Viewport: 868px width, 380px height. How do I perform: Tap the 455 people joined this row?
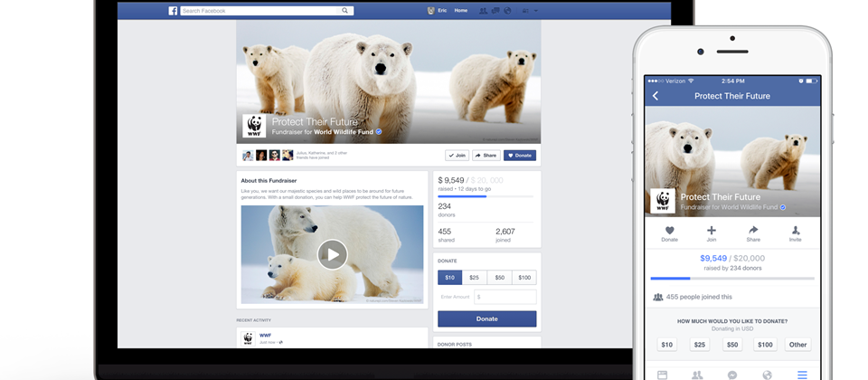733,297
